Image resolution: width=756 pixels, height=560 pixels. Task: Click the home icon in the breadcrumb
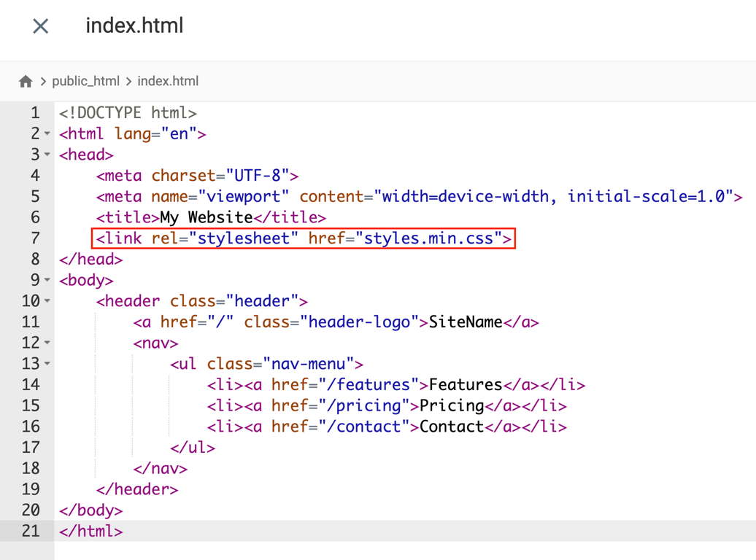pos(26,80)
